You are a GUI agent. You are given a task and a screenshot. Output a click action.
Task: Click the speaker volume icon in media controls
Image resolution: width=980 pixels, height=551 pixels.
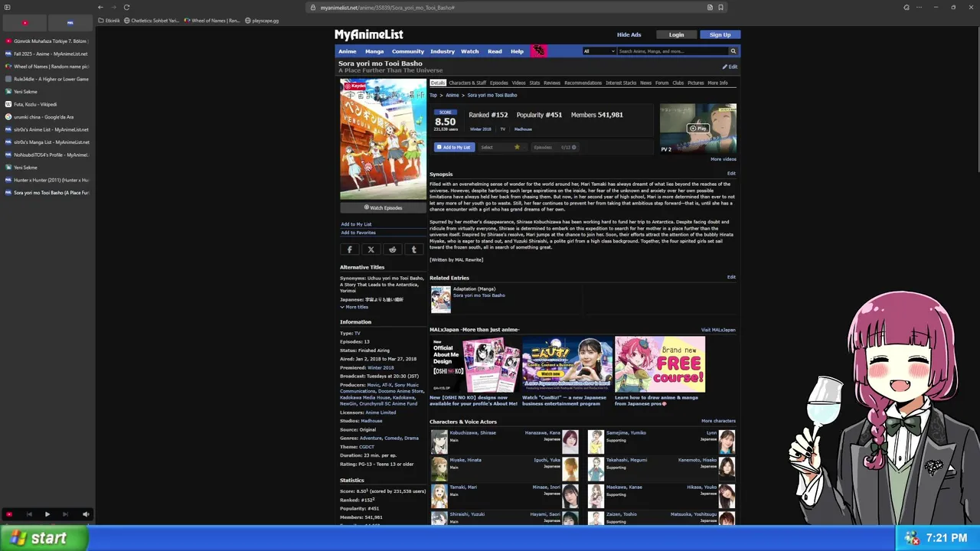tap(86, 514)
